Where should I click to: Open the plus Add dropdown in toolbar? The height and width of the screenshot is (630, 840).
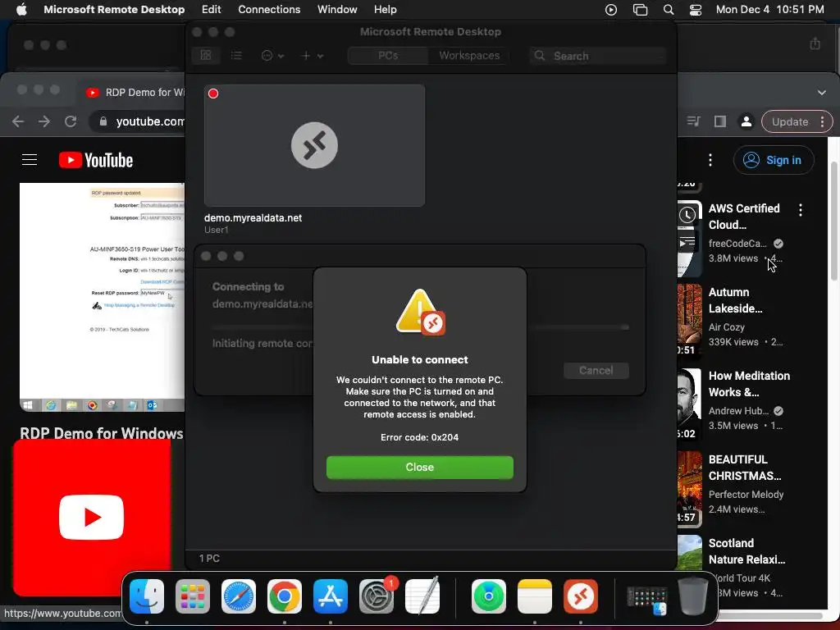click(x=313, y=56)
